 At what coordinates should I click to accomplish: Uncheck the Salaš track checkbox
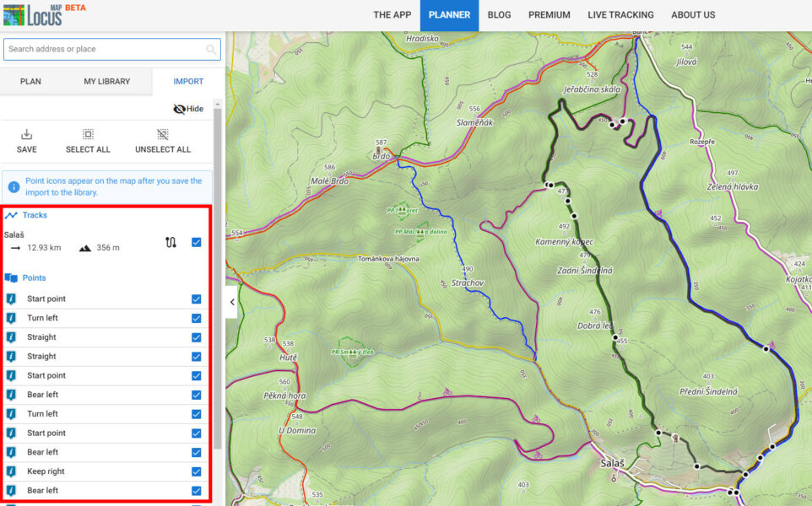(197, 243)
